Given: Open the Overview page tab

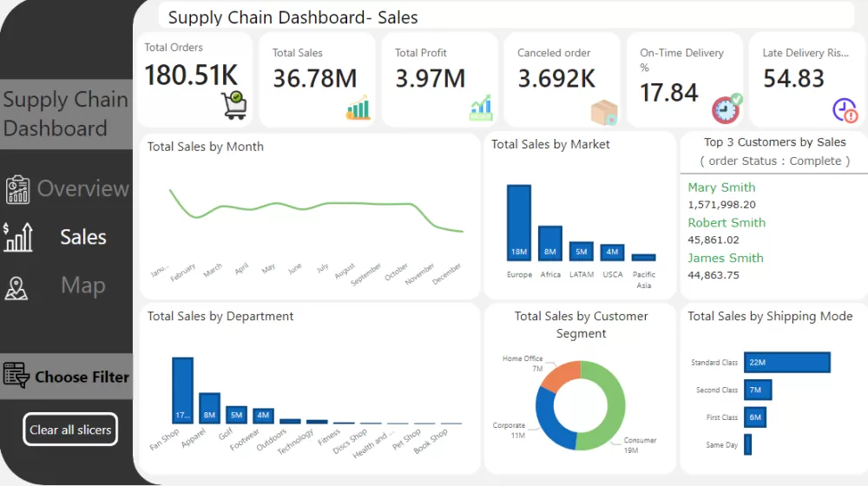Looking at the screenshot, I should [x=82, y=188].
